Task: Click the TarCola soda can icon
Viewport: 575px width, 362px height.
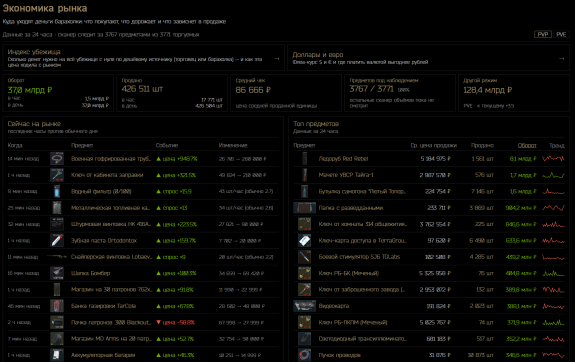Action: 57,306
